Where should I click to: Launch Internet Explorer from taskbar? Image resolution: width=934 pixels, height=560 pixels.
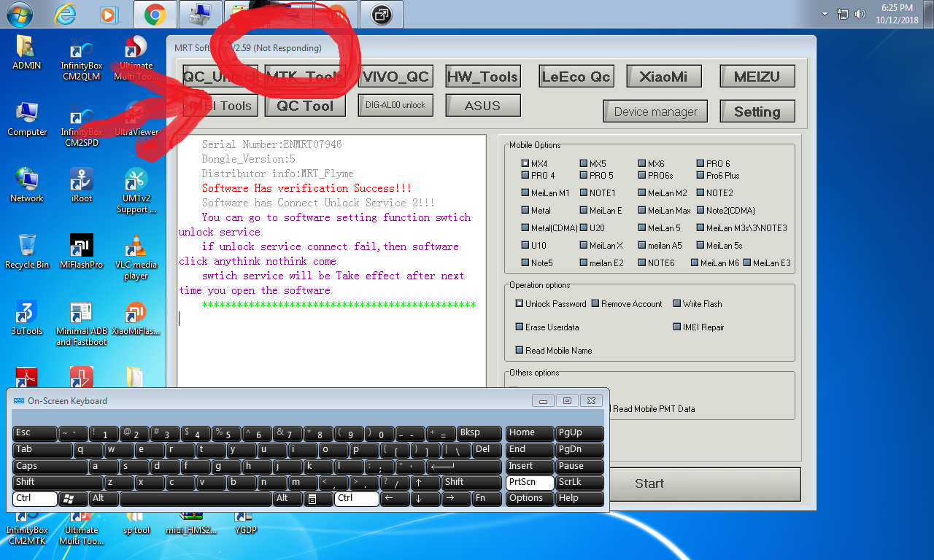tap(66, 13)
